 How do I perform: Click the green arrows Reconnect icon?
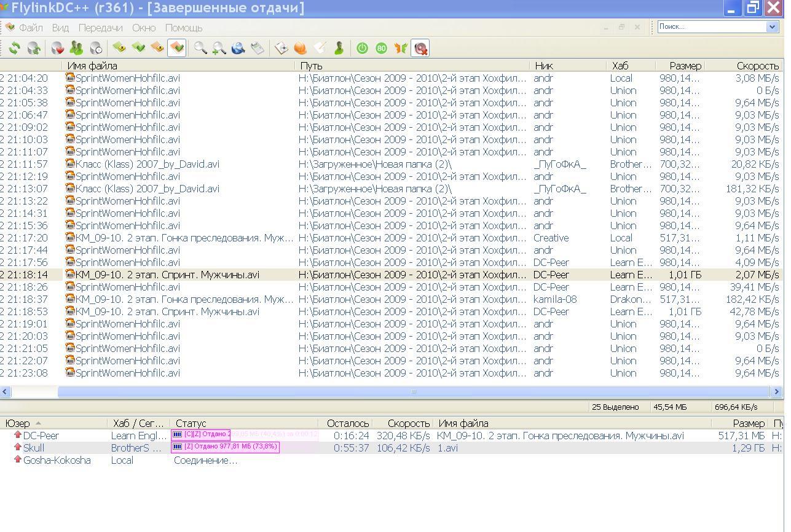(14, 48)
